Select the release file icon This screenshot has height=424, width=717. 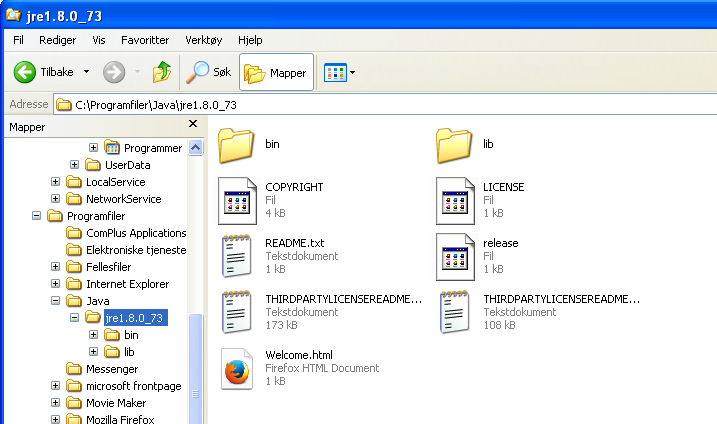point(455,257)
